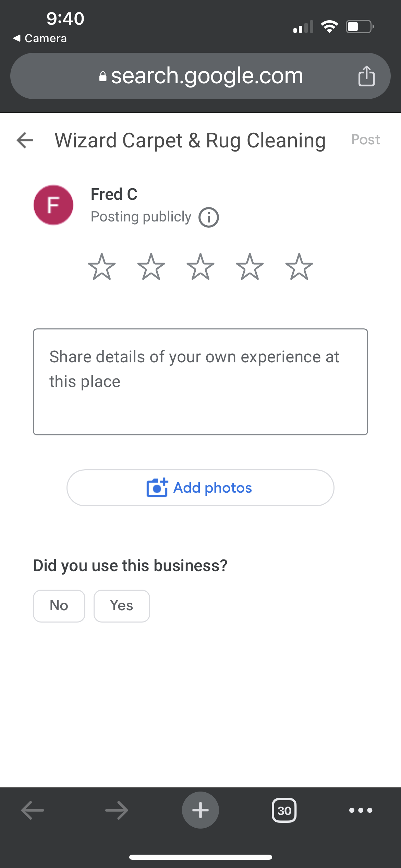Image resolution: width=401 pixels, height=868 pixels.
Task: Go back using the review page arrow
Action: point(25,140)
